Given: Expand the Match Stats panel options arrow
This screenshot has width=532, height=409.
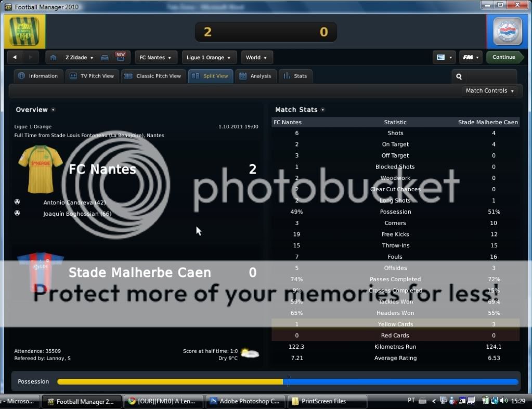Looking at the screenshot, I should point(323,110).
